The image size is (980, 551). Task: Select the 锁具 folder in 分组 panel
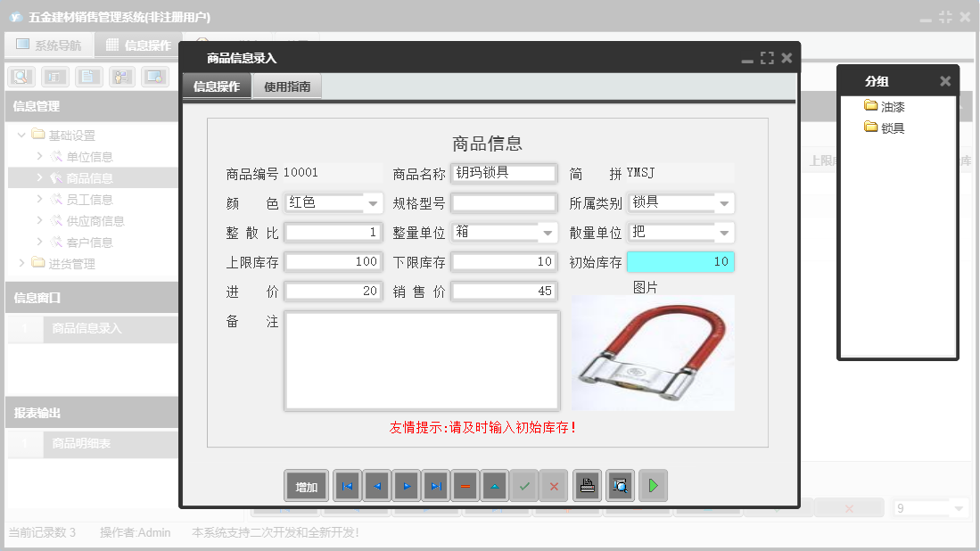click(884, 127)
